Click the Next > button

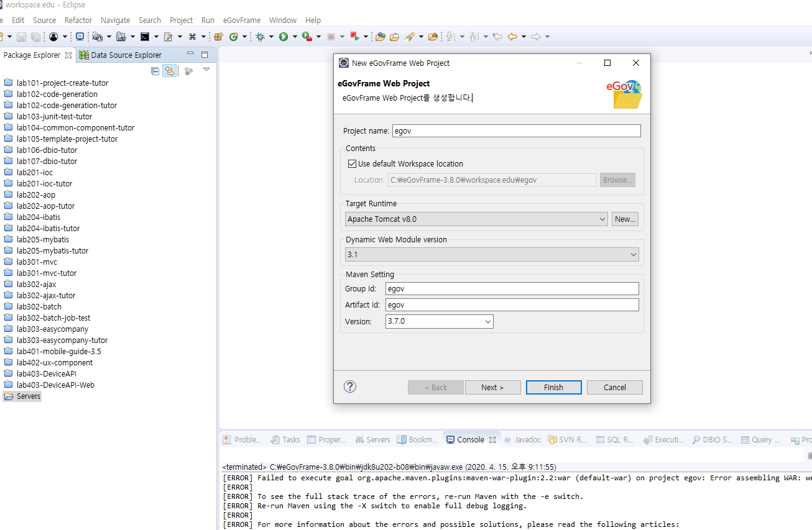point(492,387)
